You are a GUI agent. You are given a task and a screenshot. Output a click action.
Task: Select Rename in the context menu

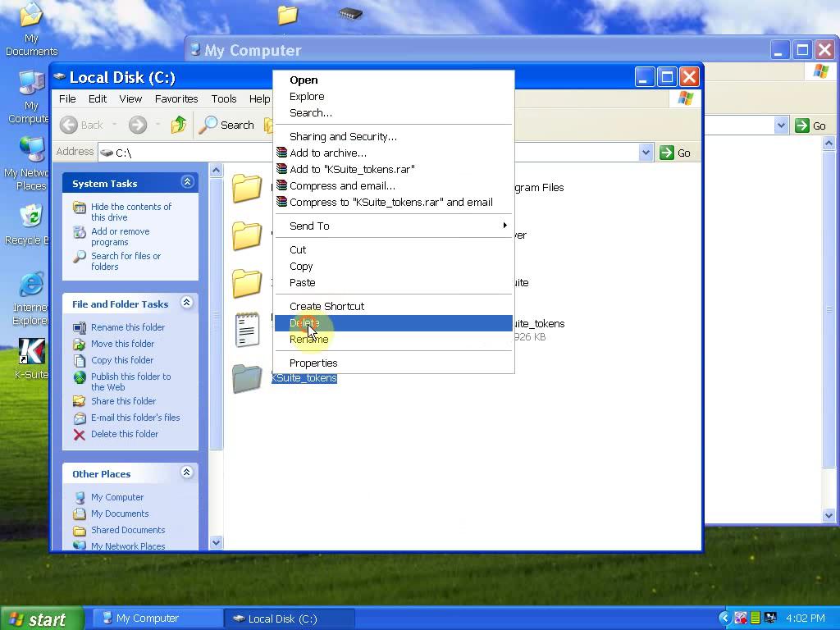(393, 340)
